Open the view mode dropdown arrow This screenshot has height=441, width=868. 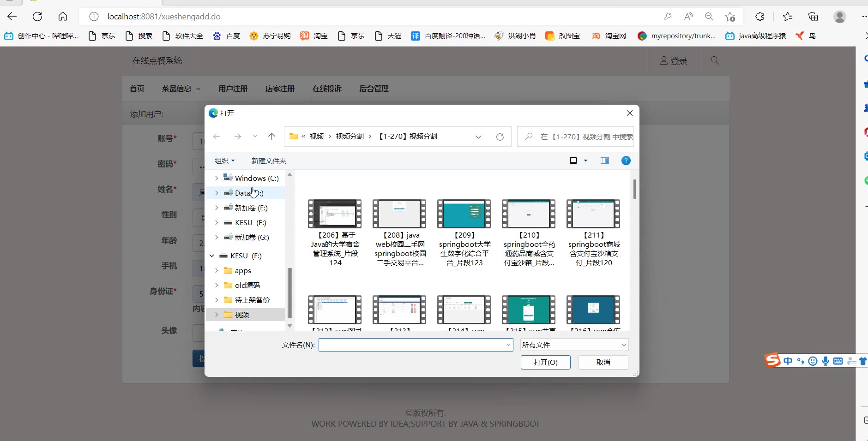point(585,161)
